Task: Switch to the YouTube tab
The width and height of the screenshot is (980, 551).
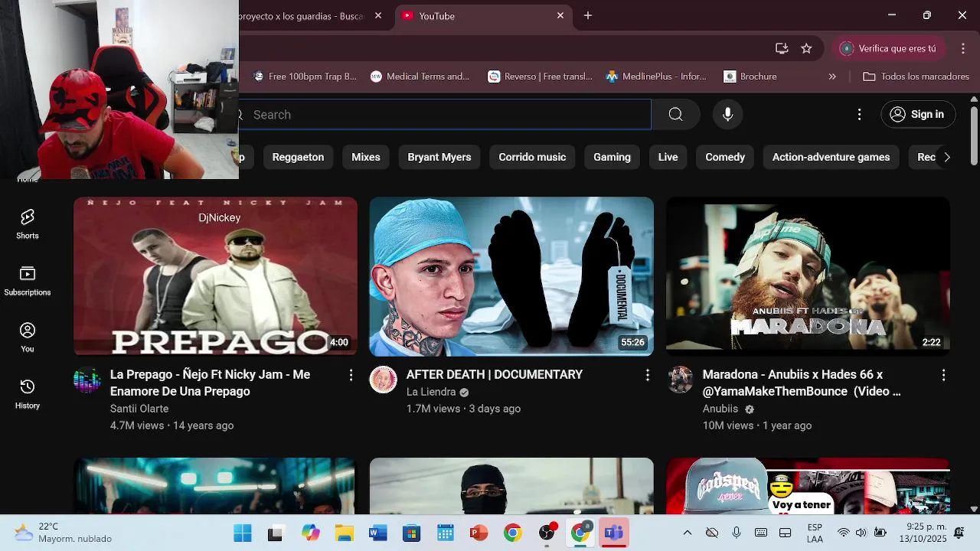Action: pyautogui.click(x=482, y=15)
